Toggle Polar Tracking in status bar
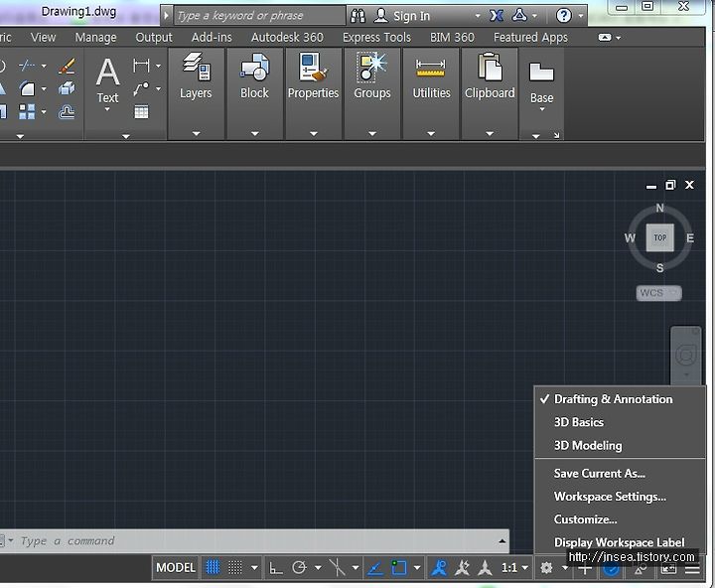715x588 pixels. tap(299, 568)
